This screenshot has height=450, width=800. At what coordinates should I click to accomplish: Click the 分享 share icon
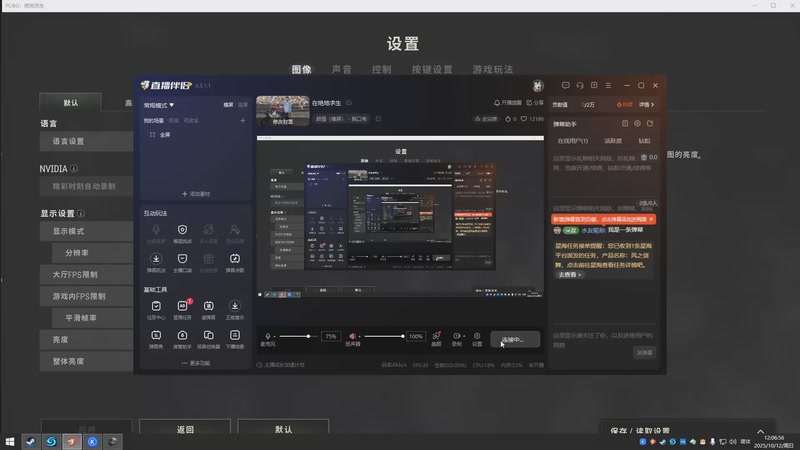click(535, 103)
